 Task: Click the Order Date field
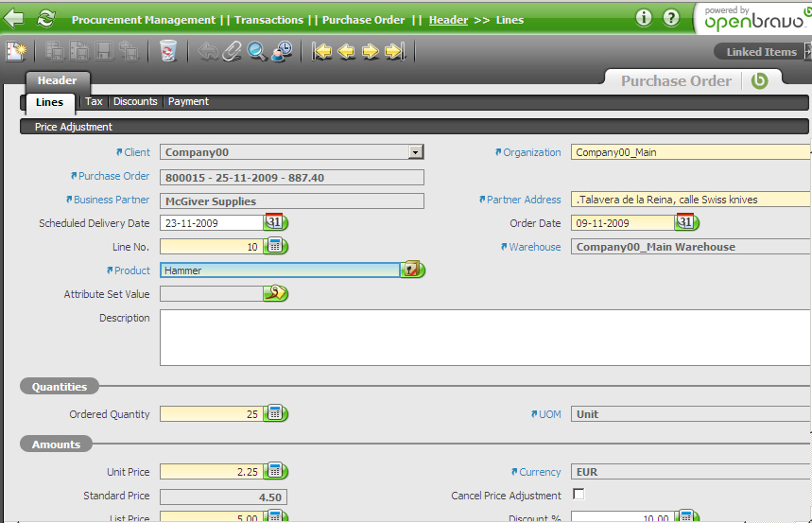coord(623,223)
